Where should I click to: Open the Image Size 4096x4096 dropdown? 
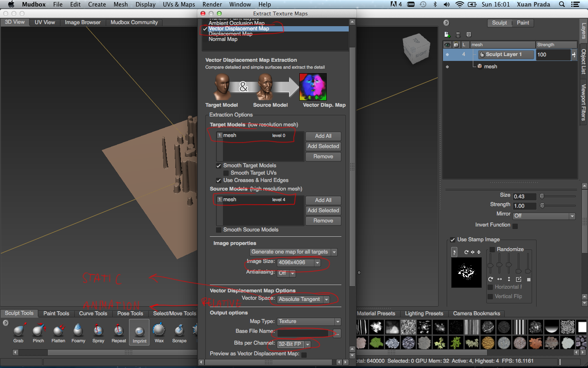point(298,263)
